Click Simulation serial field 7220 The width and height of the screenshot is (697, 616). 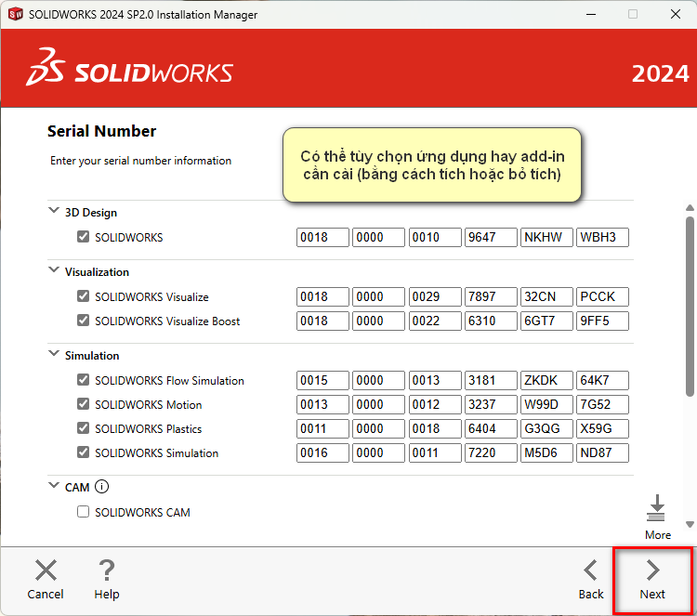[491, 452]
